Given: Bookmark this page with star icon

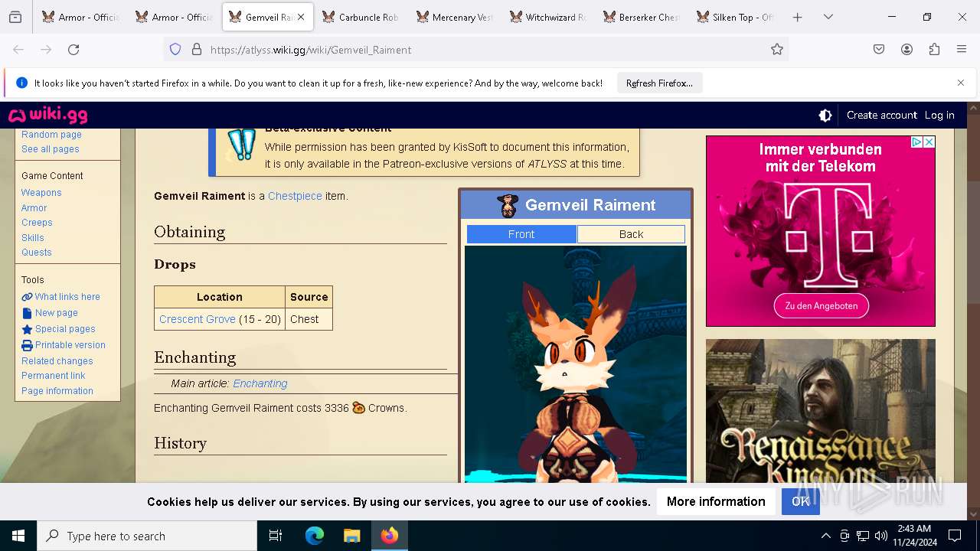Looking at the screenshot, I should click(x=777, y=50).
